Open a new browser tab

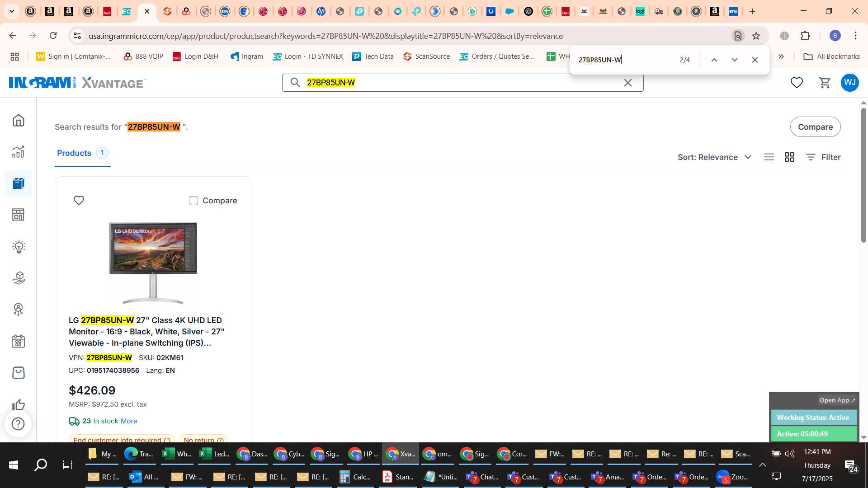pos(752,11)
